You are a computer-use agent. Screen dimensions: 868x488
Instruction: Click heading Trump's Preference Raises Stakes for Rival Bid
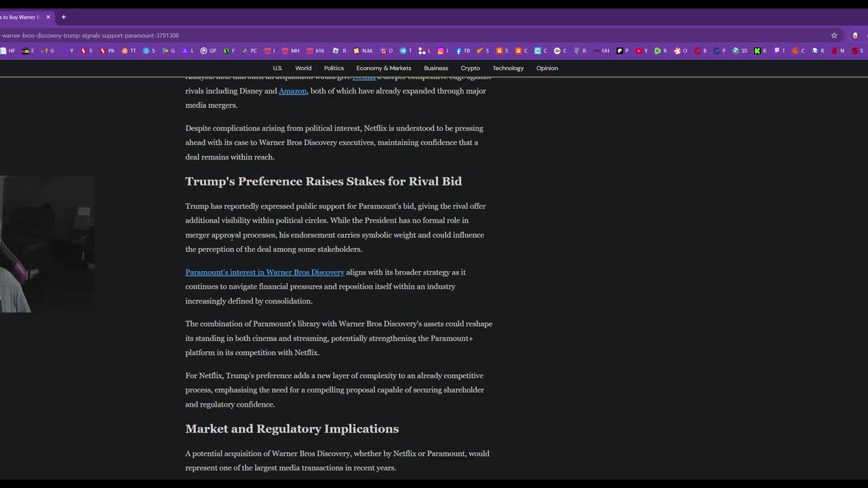[323, 181]
